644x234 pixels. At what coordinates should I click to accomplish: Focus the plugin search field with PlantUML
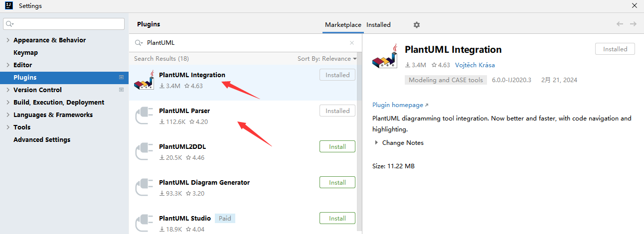(245, 43)
